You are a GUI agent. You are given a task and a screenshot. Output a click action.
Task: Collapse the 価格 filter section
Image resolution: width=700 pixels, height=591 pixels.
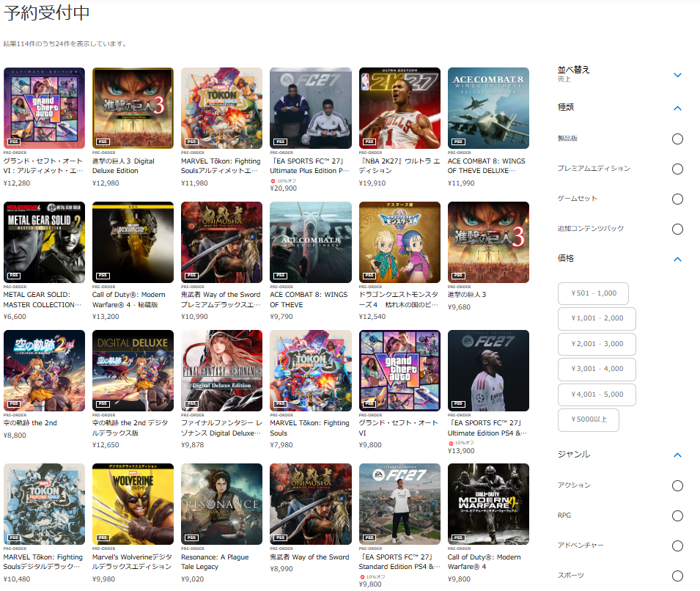pyautogui.click(x=677, y=259)
